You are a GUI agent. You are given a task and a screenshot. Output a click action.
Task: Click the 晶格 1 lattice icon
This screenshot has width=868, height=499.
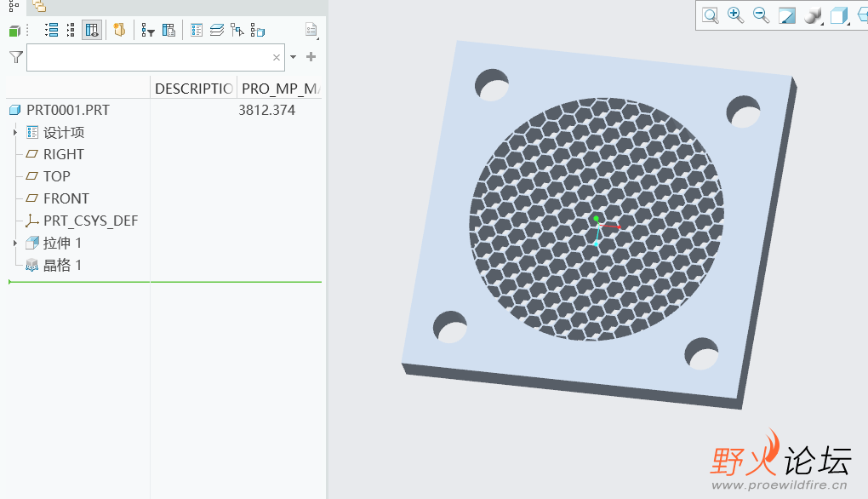(32, 266)
